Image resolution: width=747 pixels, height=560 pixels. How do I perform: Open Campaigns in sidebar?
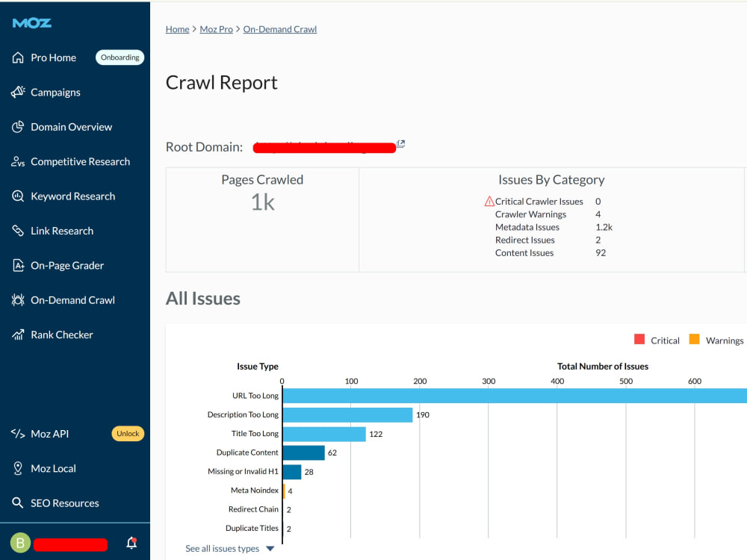click(55, 93)
